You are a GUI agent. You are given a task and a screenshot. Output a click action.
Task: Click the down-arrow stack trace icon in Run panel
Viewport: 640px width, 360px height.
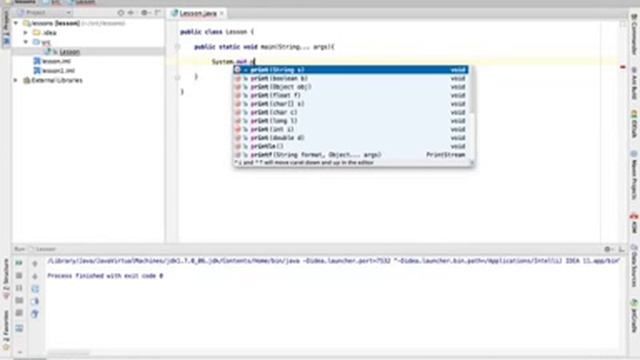(x=35, y=276)
